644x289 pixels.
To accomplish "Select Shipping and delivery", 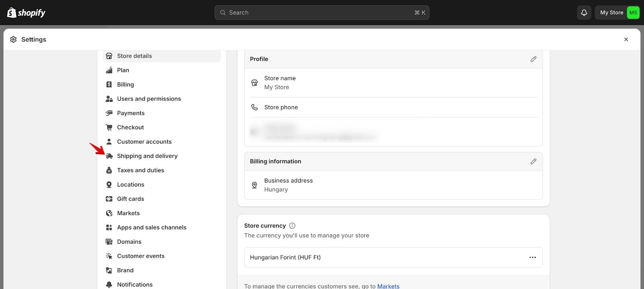I will click(162, 156).
